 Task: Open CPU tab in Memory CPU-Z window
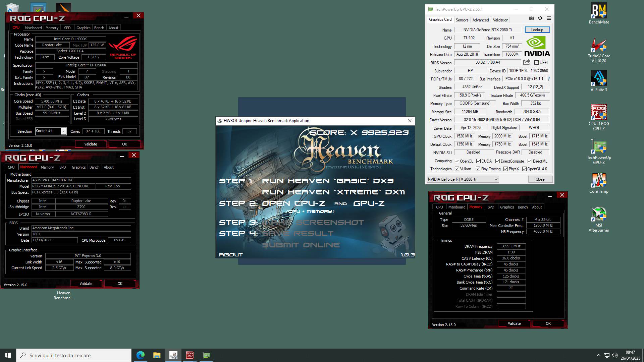coord(439,207)
